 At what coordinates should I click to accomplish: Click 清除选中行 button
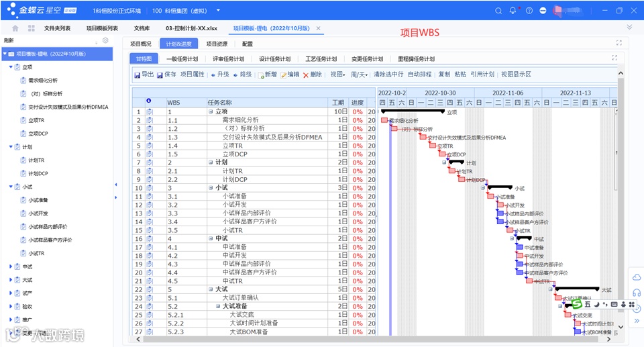[x=388, y=75]
